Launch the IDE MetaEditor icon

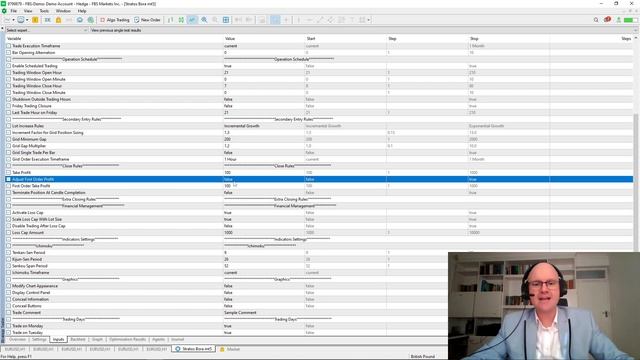48,20
